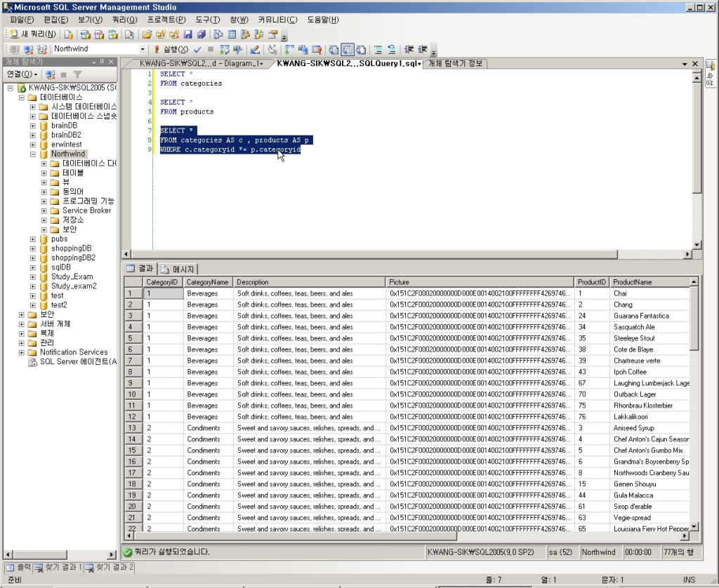Viewport: 719px width, 588px height.
Task: Toggle Include Actual Execution Plan
Action: [289, 49]
